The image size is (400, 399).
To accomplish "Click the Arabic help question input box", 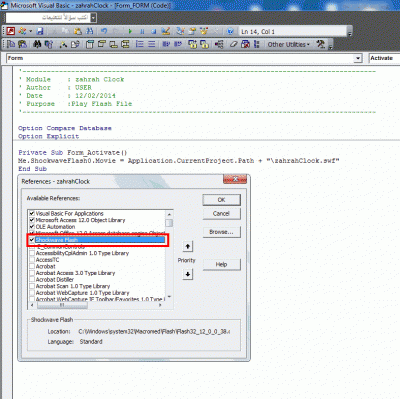I will coord(48,18).
